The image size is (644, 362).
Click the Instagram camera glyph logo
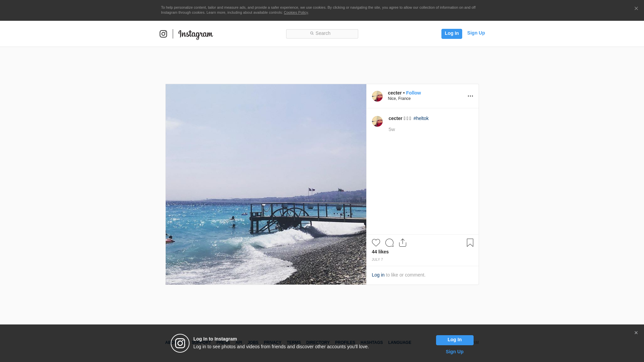[163, 34]
